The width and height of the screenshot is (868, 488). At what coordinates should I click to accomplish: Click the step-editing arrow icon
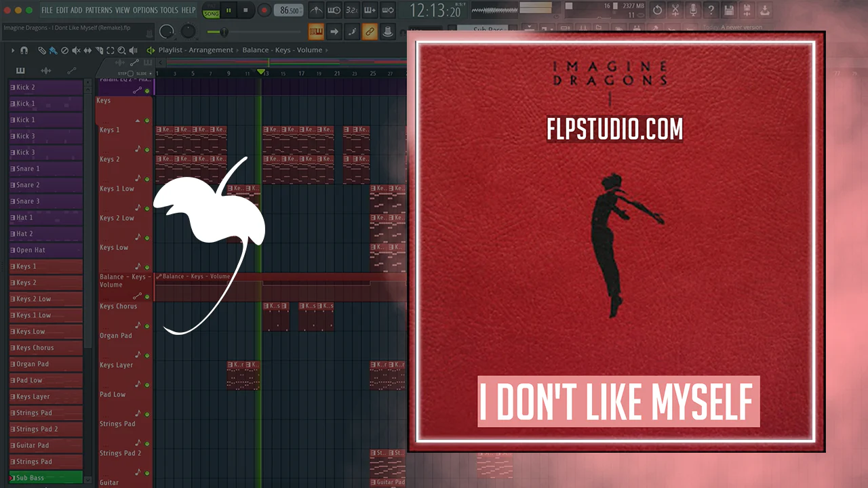point(334,31)
